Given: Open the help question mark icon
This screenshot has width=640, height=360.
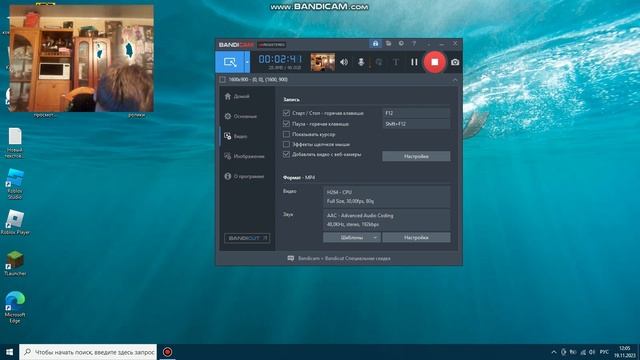Looking at the screenshot, I should coord(414,43).
